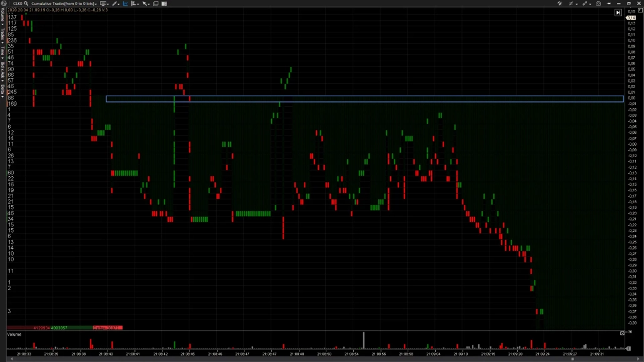Click the pin window icon
Screen dimensions: 644x362
pyautogui.click(x=610, y=4)
